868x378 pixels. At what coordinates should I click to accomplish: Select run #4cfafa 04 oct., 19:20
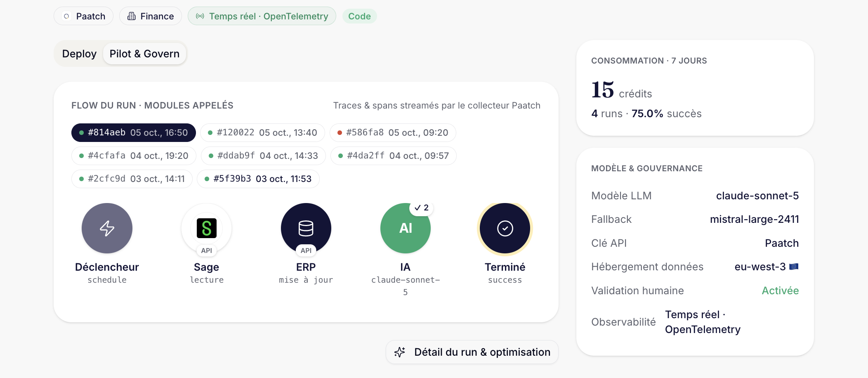pyautogui.click(x=134, y=156)
